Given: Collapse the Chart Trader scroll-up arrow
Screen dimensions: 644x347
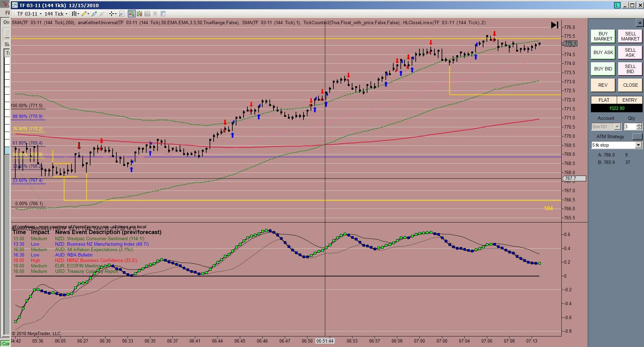Looking at the screenshot, I should 639,23.
